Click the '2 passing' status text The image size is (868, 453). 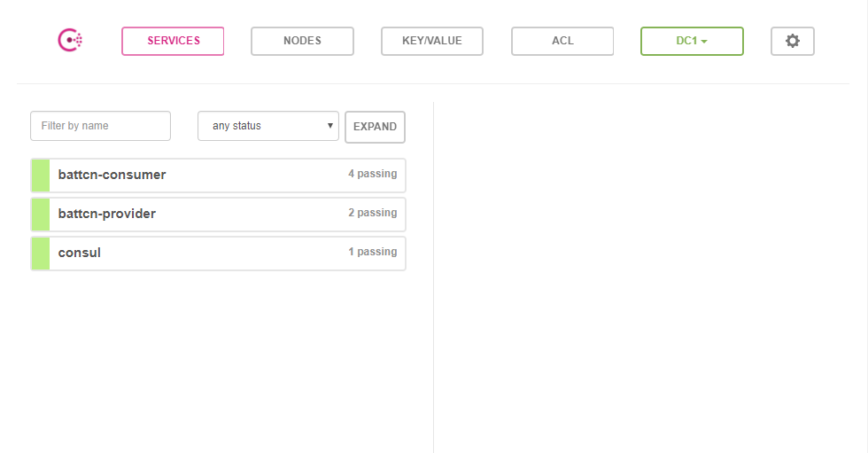click(x=372, y=213)
